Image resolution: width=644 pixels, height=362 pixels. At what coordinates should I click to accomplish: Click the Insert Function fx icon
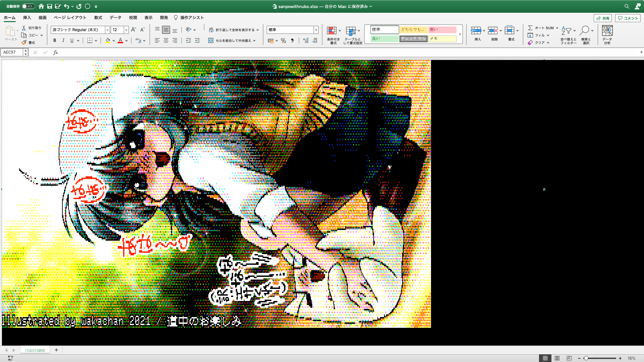(x=56, y=52)
